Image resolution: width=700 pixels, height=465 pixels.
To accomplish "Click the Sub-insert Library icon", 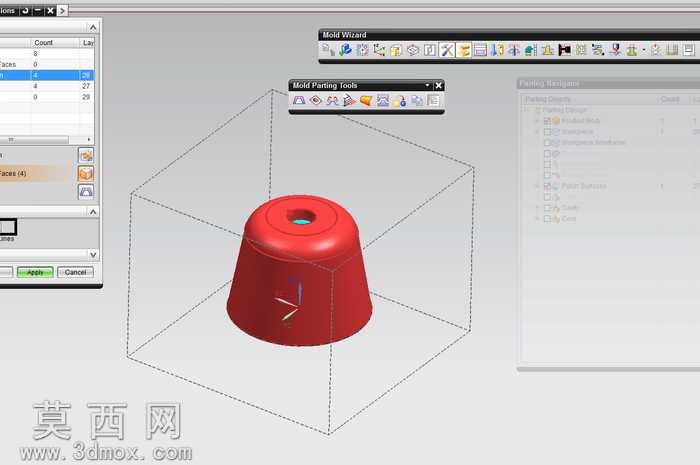I will tap(548, 50).
